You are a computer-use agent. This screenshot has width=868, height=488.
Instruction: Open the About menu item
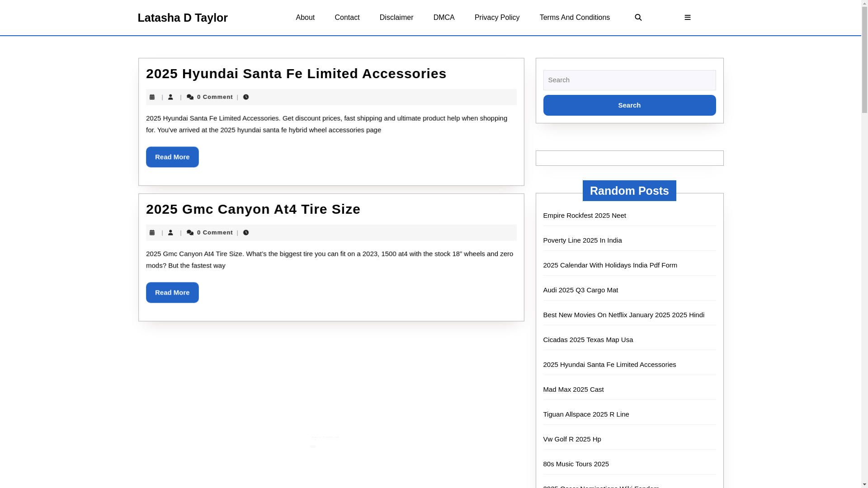click(x=305, y=18)
